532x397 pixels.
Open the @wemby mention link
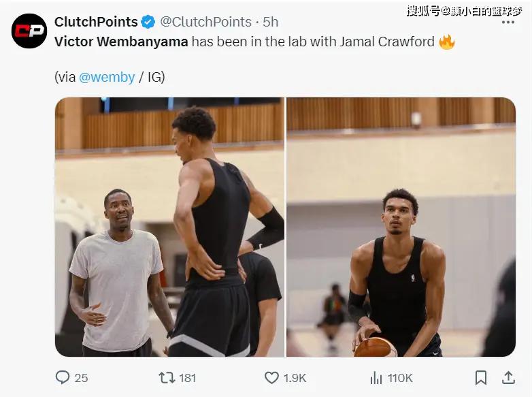pos(107,77)
